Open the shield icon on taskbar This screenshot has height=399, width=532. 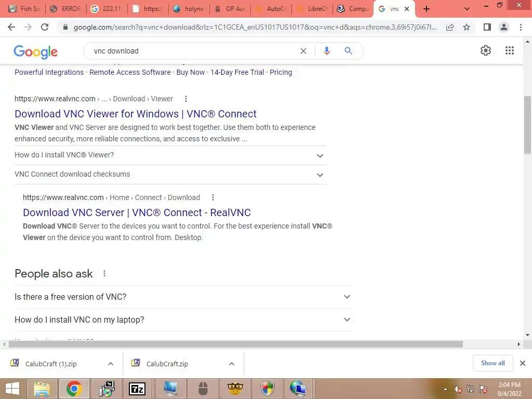coord(267,389)
